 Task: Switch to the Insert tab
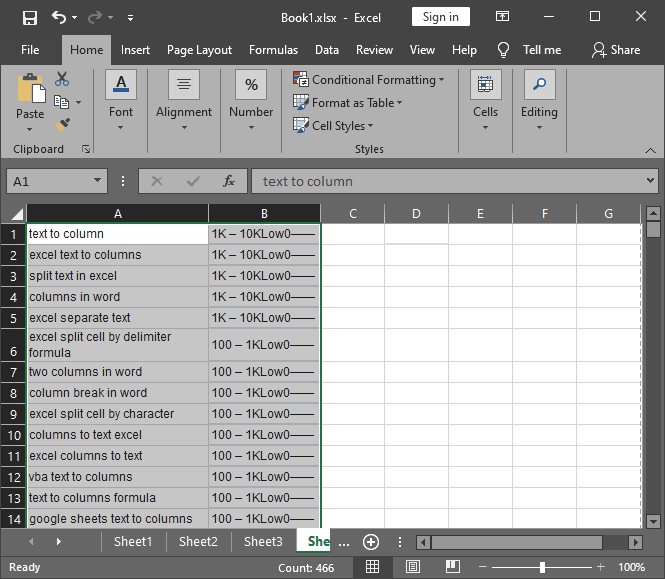[135, 50]
